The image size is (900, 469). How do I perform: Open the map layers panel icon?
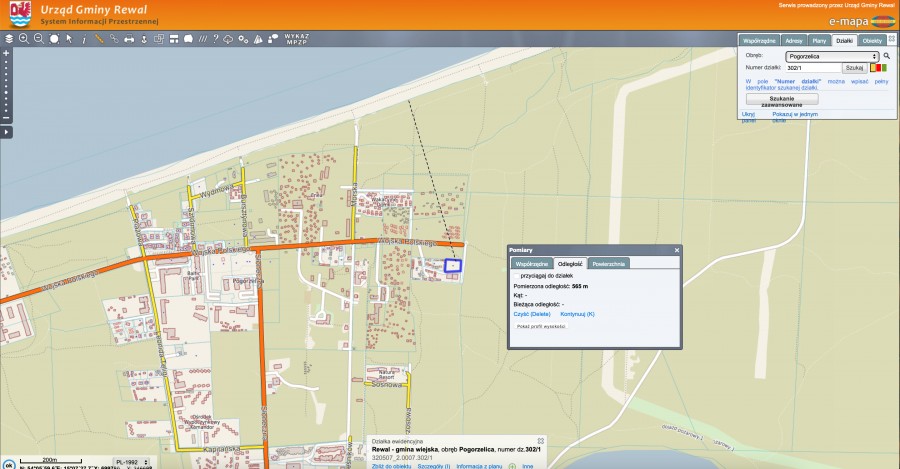(x=9, y=39)
